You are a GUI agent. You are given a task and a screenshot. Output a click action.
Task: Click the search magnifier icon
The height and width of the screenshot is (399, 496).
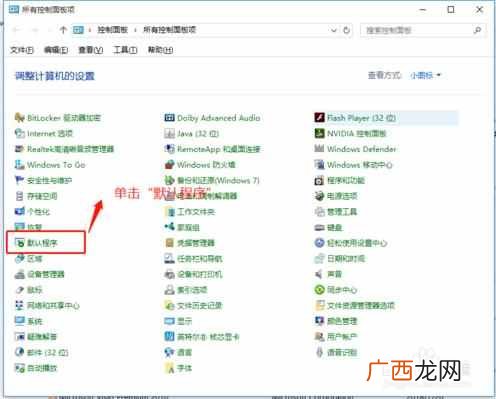pos(477,30)
